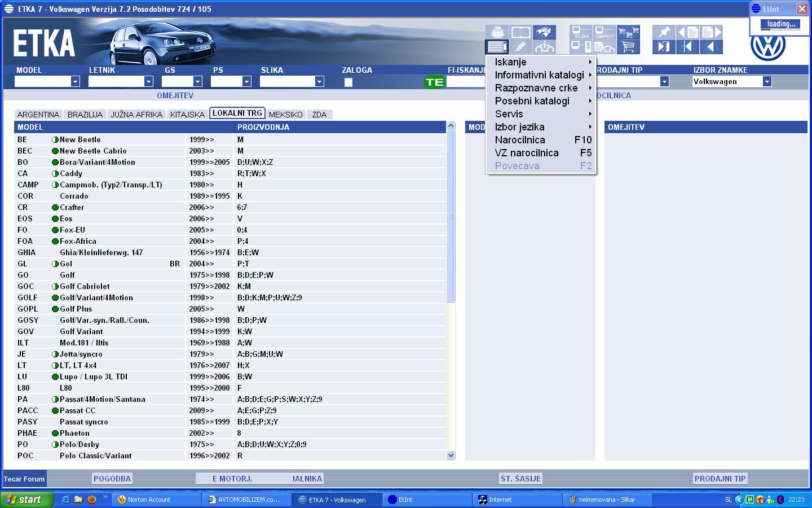The image size is (812, 508).
Task: Switch to the KITAJSKA tab
Action: point(188,115)
